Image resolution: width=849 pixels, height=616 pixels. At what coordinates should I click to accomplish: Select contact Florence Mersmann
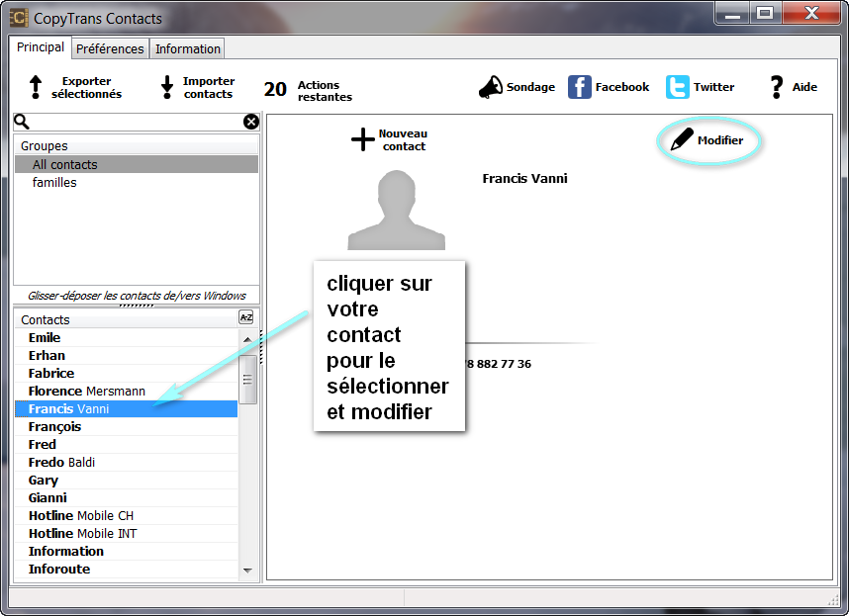[126, 391]
